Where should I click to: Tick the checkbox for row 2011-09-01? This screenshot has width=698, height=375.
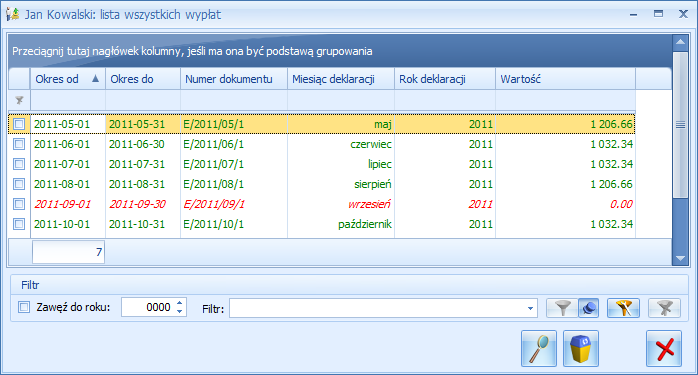(19, 204)
